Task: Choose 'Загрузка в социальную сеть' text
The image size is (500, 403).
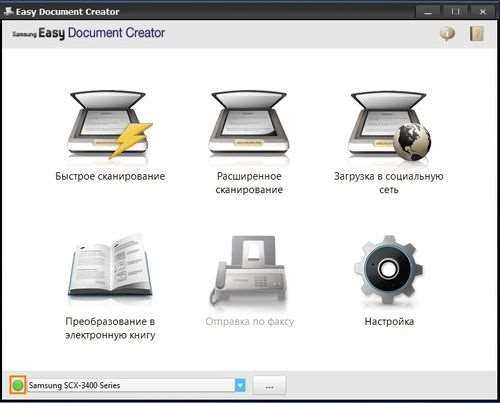Action: click(389, 183)
